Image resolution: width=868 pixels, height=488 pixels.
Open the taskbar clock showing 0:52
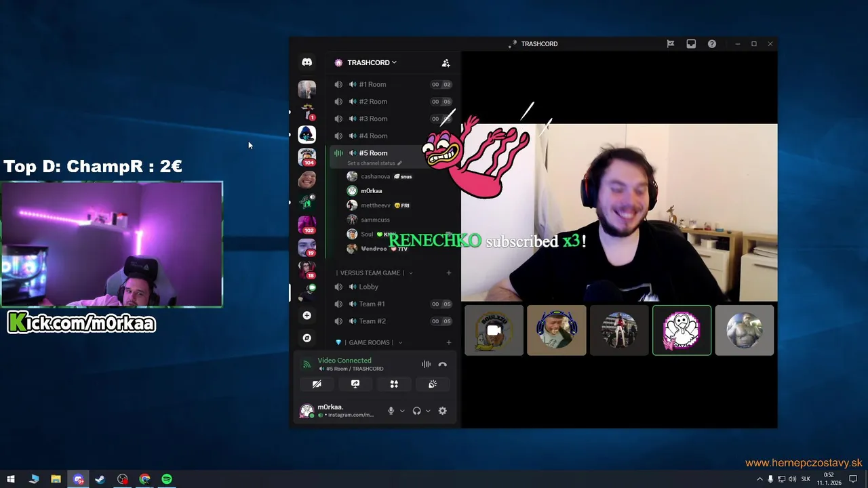coord(829,479)
